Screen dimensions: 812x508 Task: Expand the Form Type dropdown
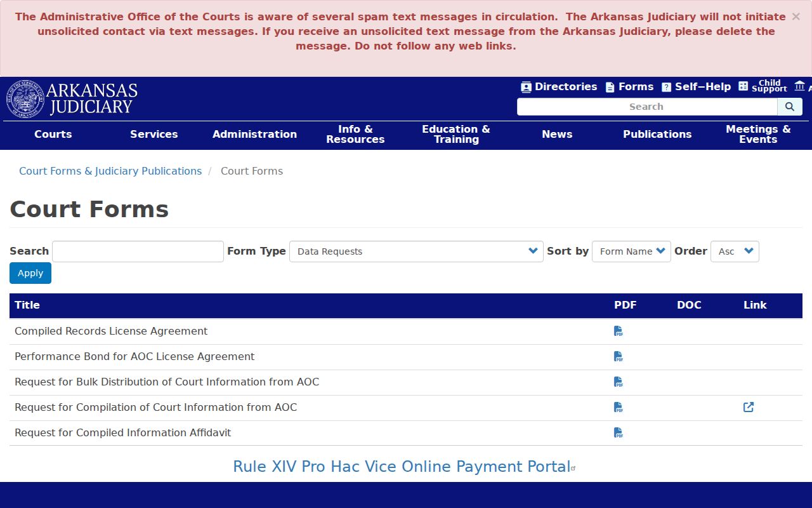pyautogui.click(x=416, y=251)
